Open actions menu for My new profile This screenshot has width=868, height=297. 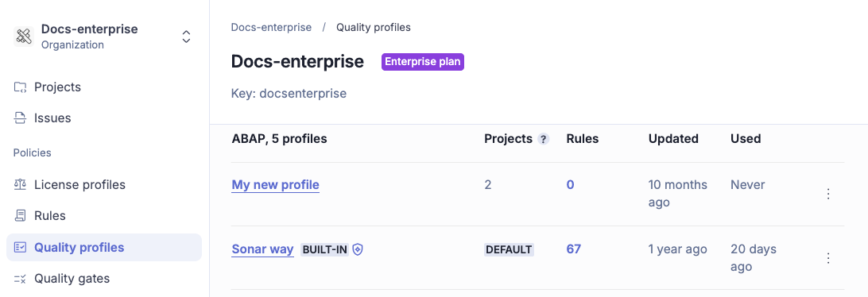pyautogui.click(x=828, y=194)
